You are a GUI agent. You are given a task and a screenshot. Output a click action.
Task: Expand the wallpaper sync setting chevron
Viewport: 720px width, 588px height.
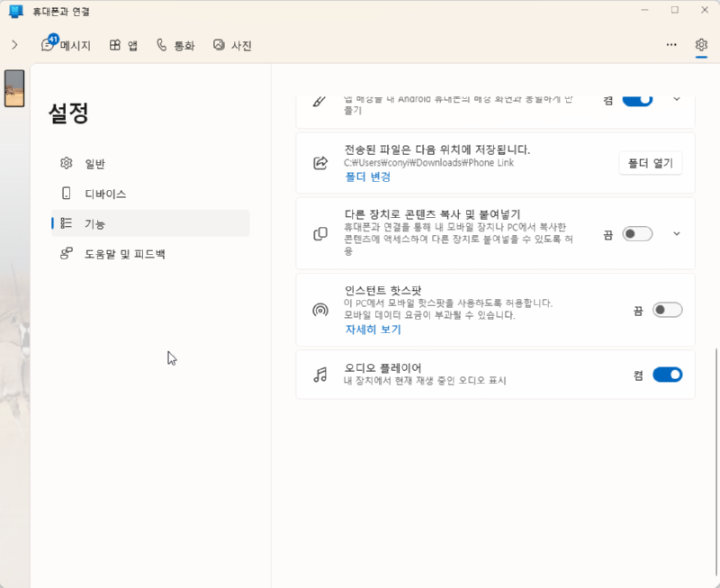pyautogui.click(x=677, y=99)
